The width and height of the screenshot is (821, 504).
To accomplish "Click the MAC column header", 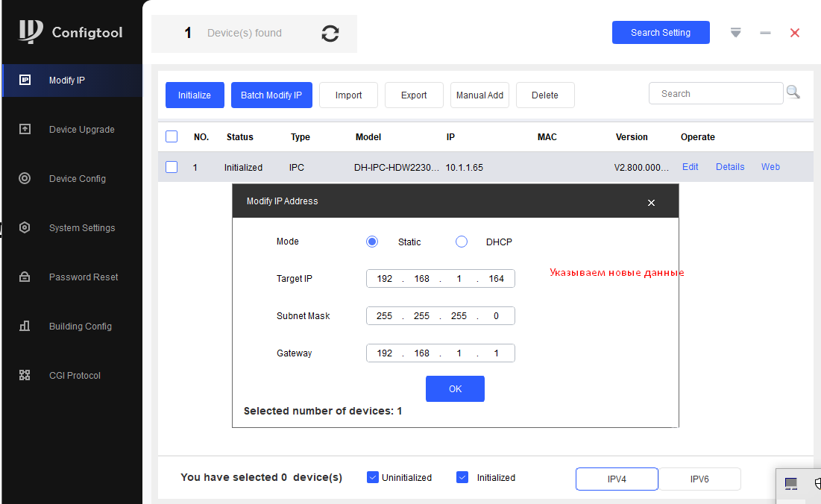I will point(547,136).
